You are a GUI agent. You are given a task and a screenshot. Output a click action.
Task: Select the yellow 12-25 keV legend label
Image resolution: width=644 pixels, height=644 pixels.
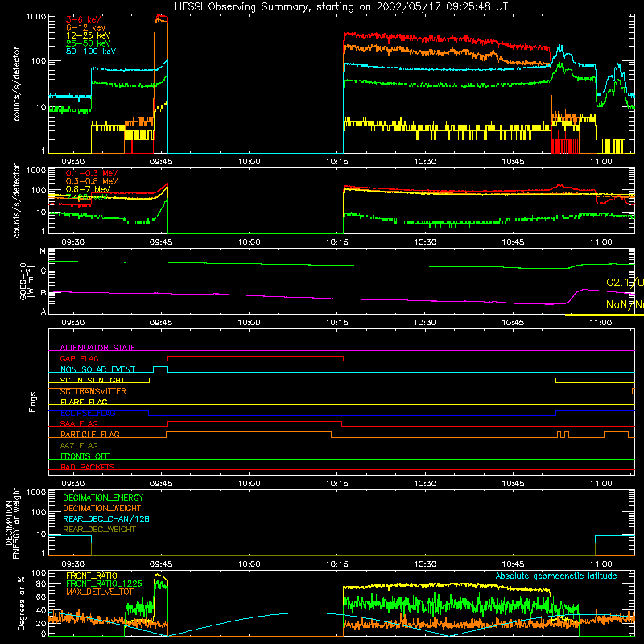pos(88,35)
